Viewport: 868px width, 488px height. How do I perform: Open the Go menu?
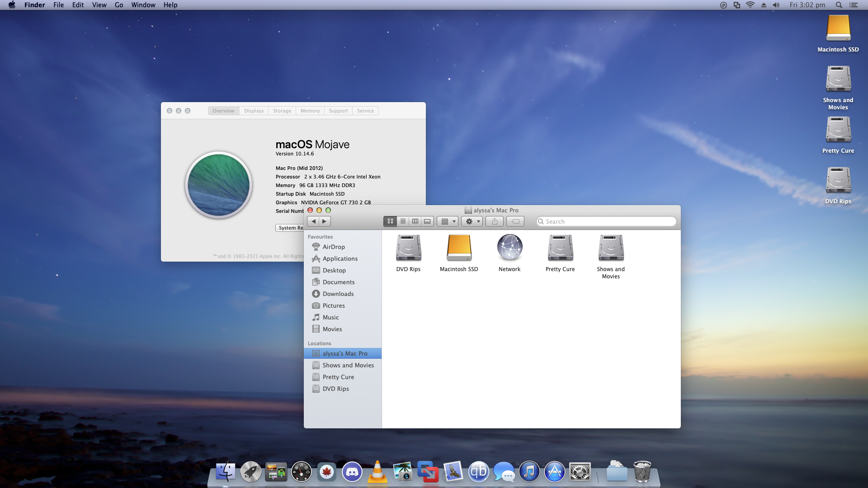point(119,5)
